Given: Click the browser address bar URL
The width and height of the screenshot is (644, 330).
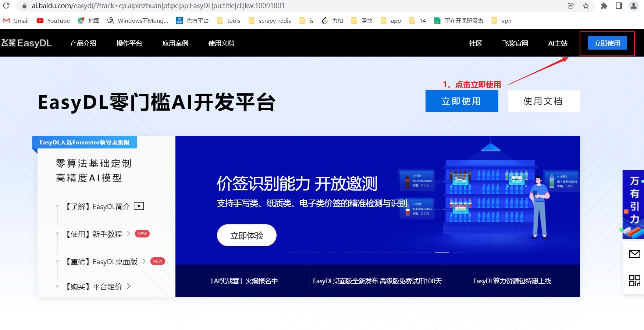Looking at the screenshot, I should point(158,6).
